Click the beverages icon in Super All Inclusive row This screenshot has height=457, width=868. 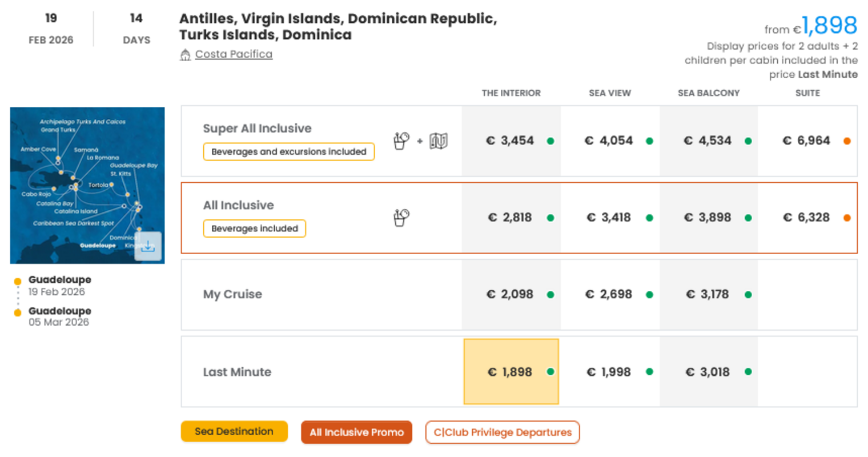pyautogui.click(x=401, y=141)
